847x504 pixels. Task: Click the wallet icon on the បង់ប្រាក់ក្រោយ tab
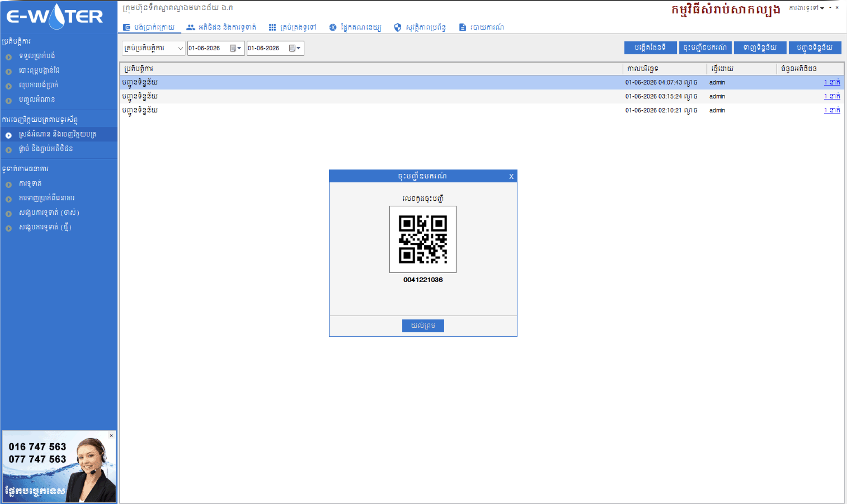[126, 27]
